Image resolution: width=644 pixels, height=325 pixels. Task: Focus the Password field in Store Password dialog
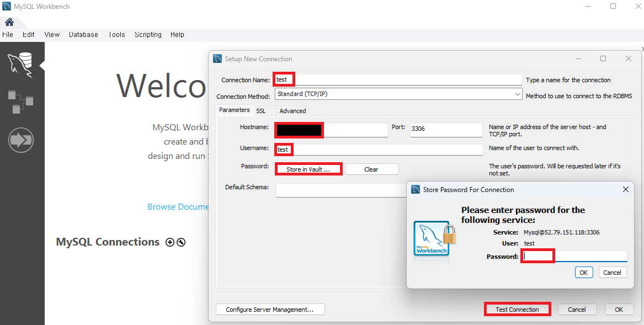click(x=574, y=256)
